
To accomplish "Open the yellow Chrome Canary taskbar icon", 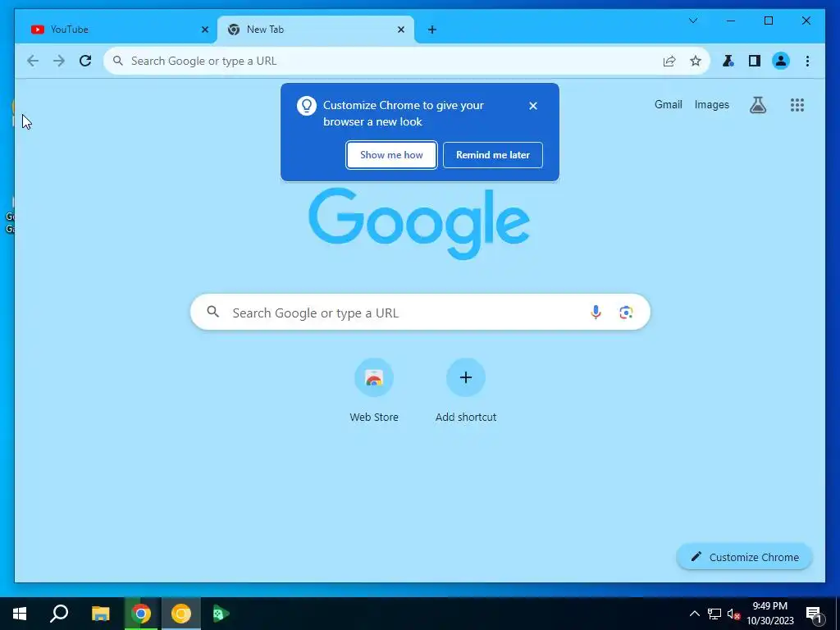I will click(181, 614).
